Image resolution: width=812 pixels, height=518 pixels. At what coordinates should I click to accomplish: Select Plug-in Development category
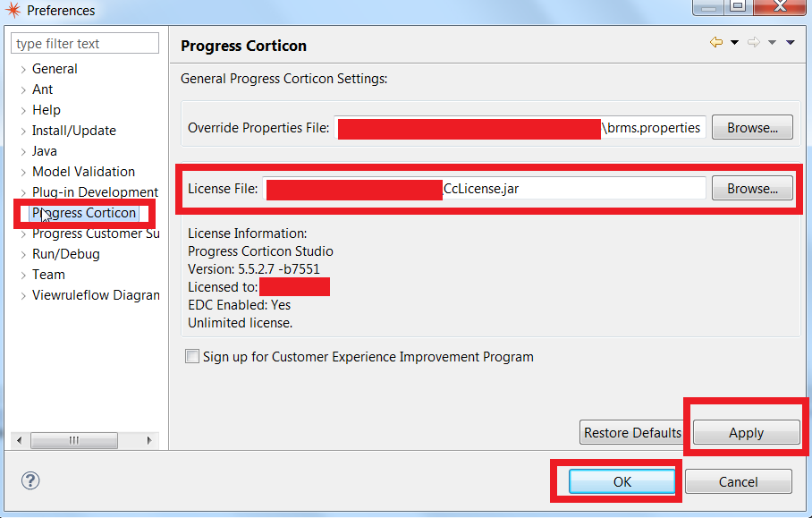(95, 192)
